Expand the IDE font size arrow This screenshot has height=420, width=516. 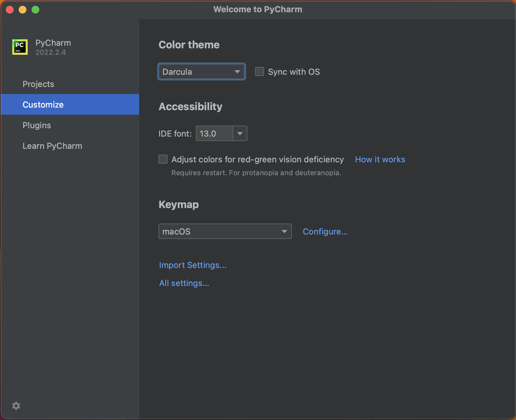coord(240,133)
